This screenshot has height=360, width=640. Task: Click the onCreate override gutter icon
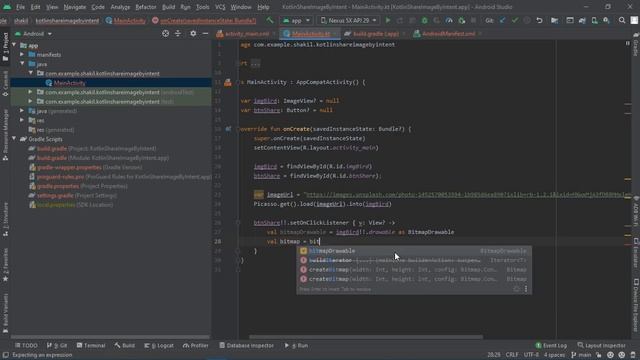click(x=228, y=129)
